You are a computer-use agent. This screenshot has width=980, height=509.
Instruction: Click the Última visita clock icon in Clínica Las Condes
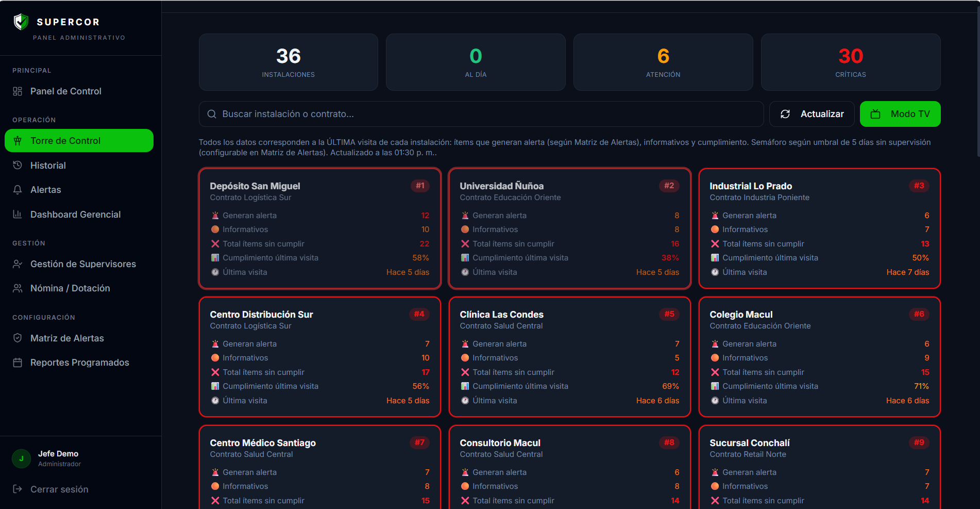[x=465, y=401]
